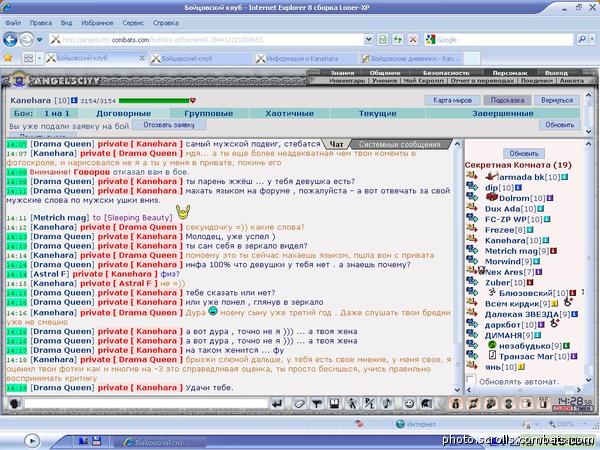Click Обновить button in the fights panel
600x450 pixels.
[x=559, y=125]
